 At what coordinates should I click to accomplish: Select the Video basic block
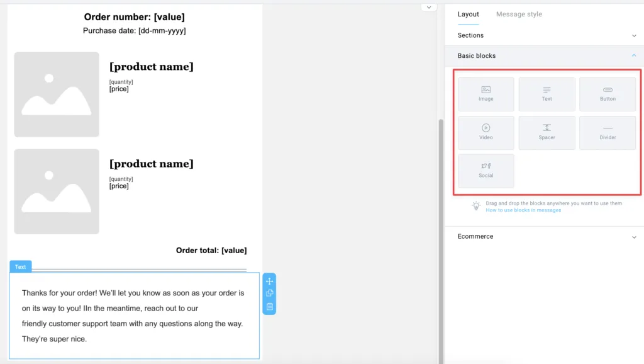point(486,132)
